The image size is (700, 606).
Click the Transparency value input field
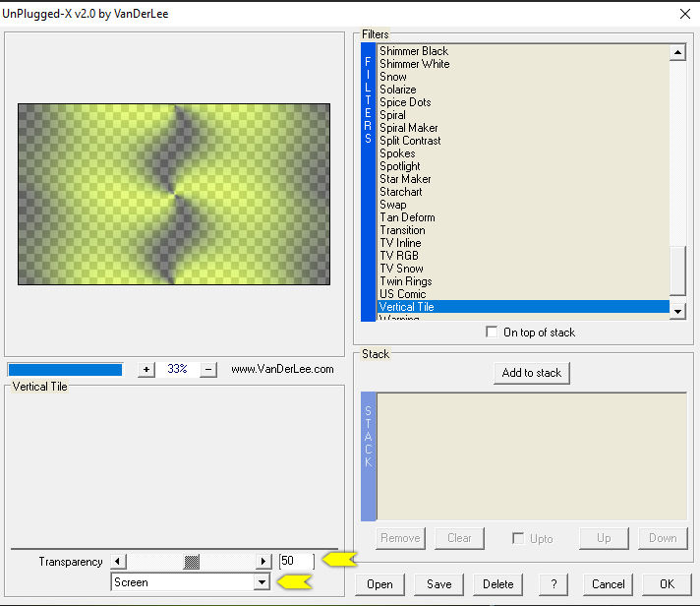(296, 561)
